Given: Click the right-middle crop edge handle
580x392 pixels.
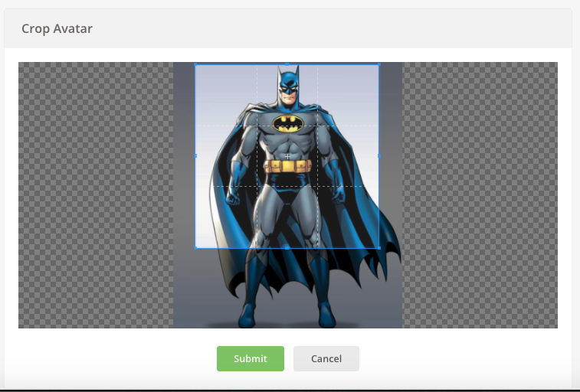Looking at the screenshot, I should click(379, 156).
